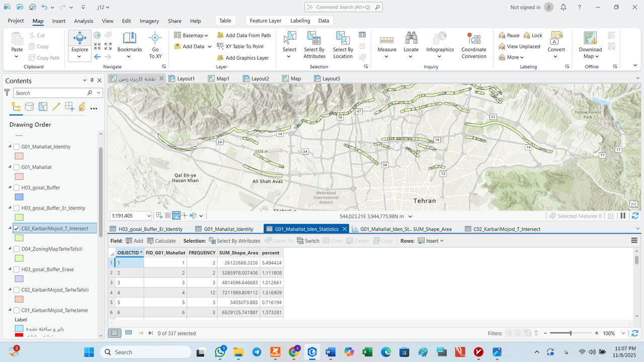
Task: Toggle visibility of G01_Mahallat layer
Action: pos(17,167)
